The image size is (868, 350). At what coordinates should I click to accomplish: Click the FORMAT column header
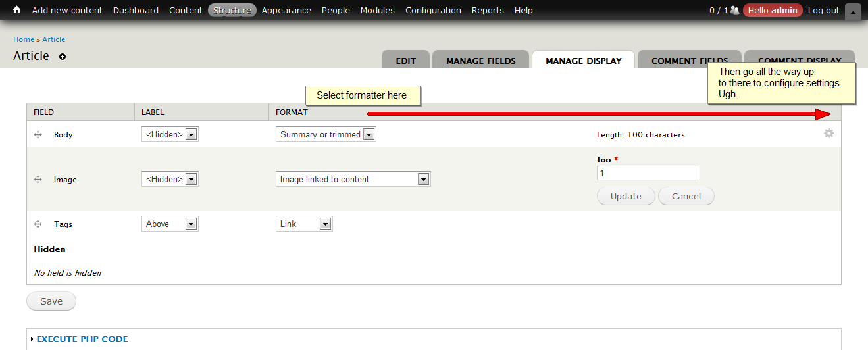tap(292, 113)
